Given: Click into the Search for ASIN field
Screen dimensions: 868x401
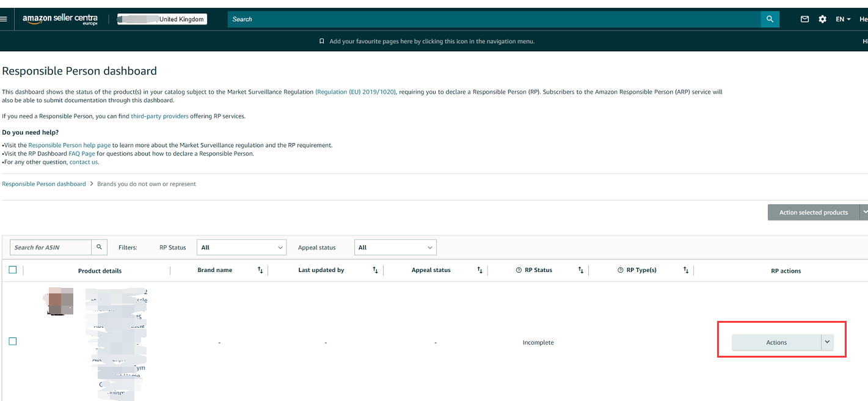Looking at the screenshot, I should (x=51, y=247).
